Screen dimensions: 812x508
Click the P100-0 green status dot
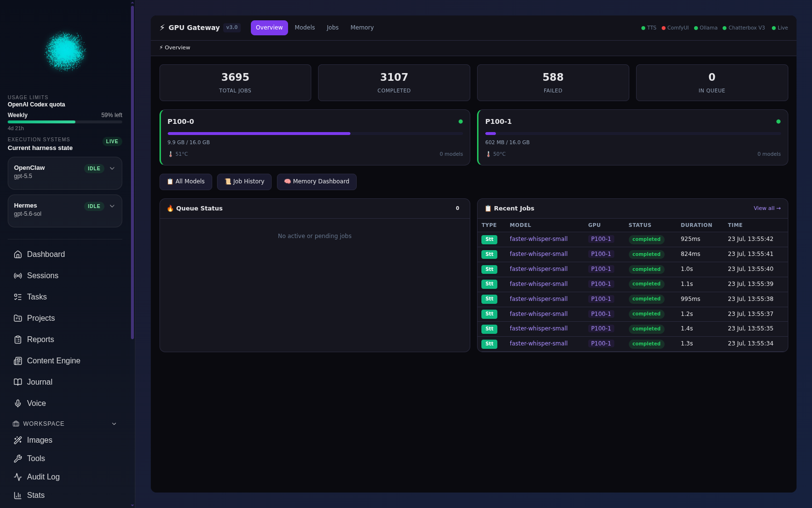tap(461, 121)
